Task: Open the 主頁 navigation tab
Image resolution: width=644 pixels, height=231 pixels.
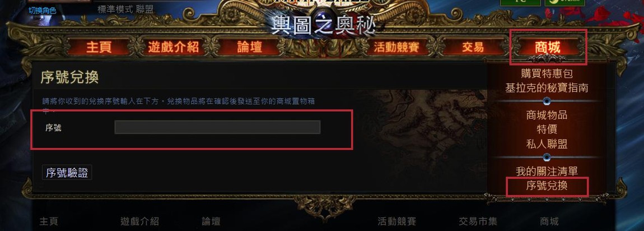Action: [x=99, y=47]
